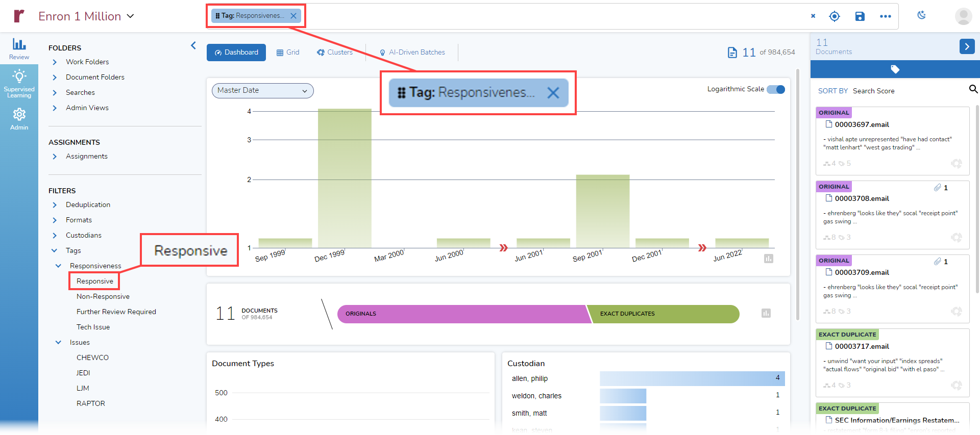
Task: Click the family tree icon on 00003708.email card
Action: click(826, 238)
